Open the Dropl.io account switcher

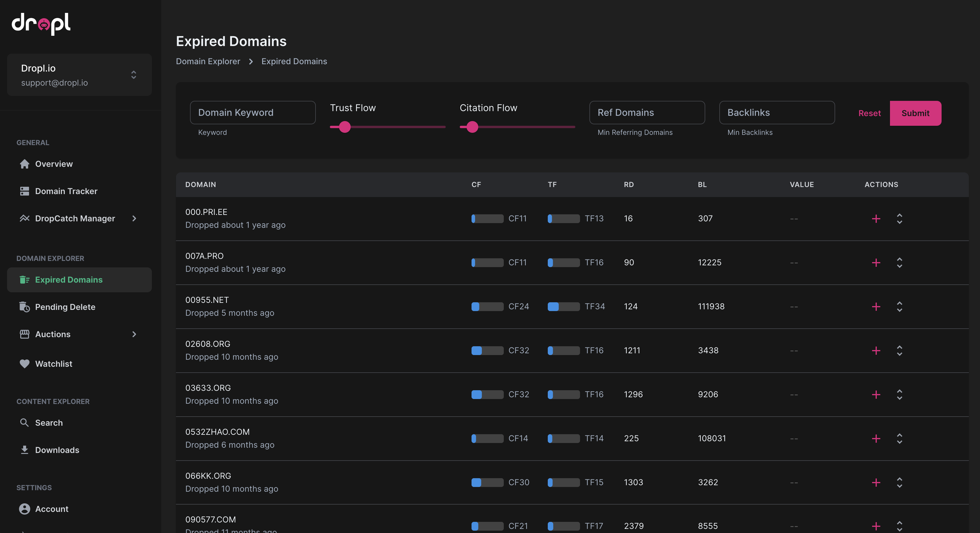click(79, 74)
